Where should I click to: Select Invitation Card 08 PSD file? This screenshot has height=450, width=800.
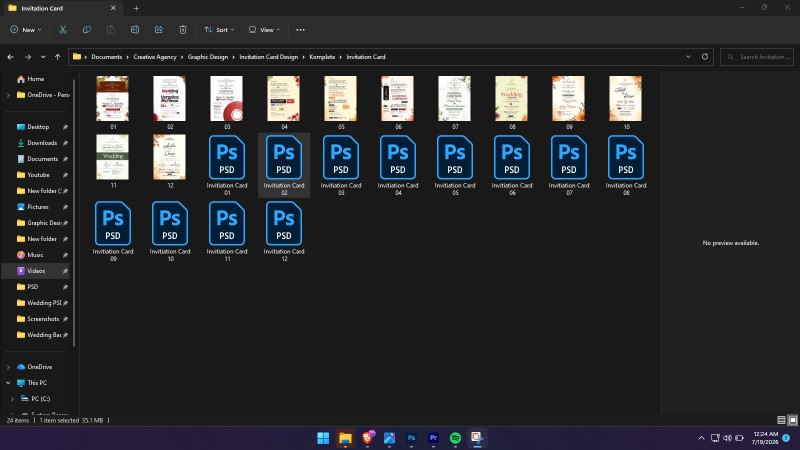pos(626,165)
